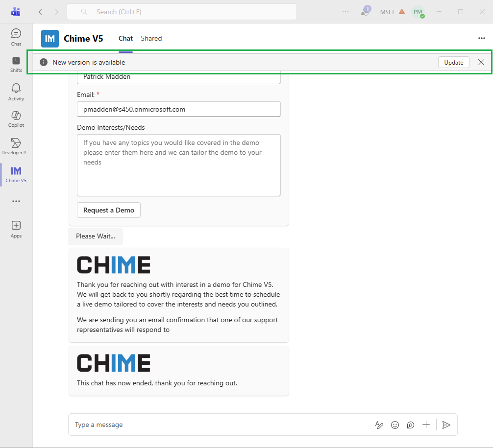The image size is (493, 448).
Task: Open the Apps store
Action: 16,229
